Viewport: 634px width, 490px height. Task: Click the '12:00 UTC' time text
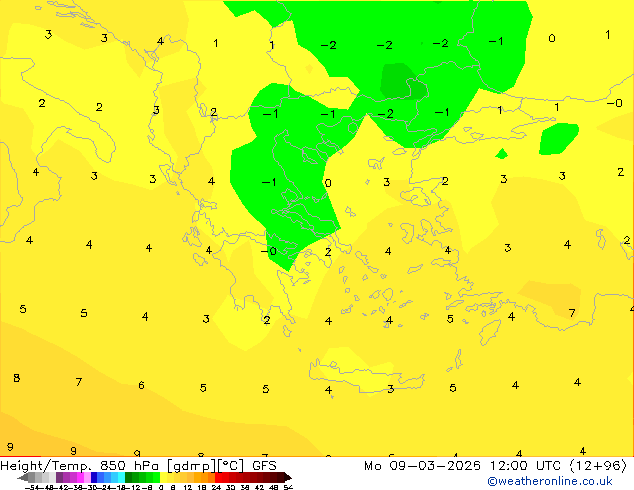click(526, 466)
